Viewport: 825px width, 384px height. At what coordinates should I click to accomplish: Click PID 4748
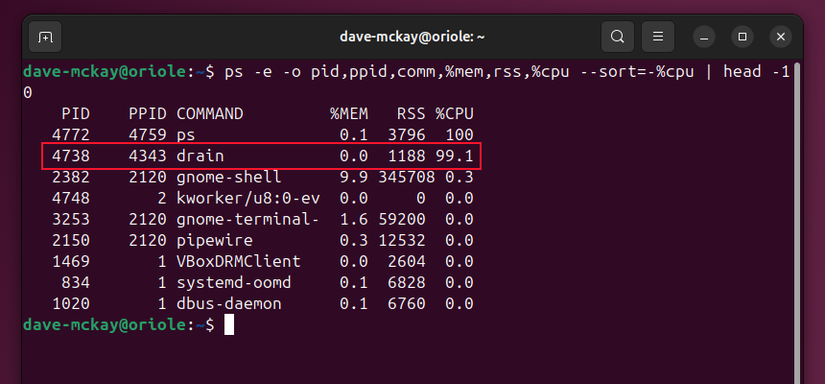pyautogui.click(x=71, y=198)
